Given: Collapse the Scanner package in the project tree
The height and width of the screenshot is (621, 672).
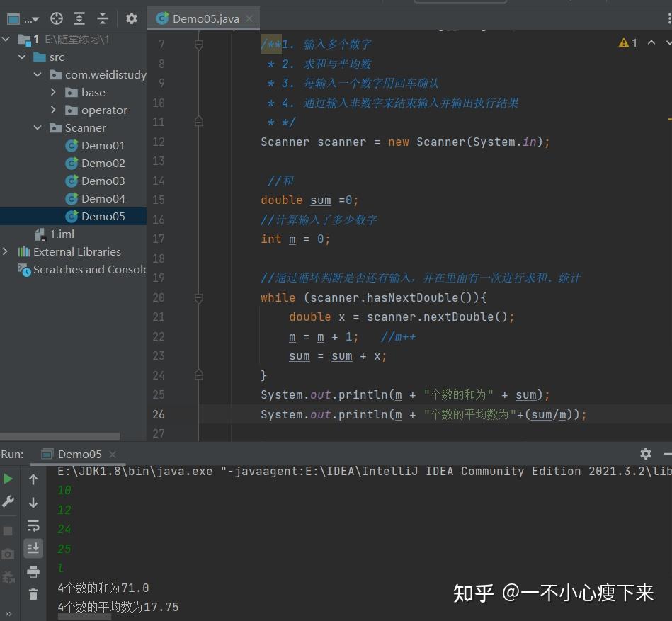Looking at the screenshot, I should pos(38,127).
